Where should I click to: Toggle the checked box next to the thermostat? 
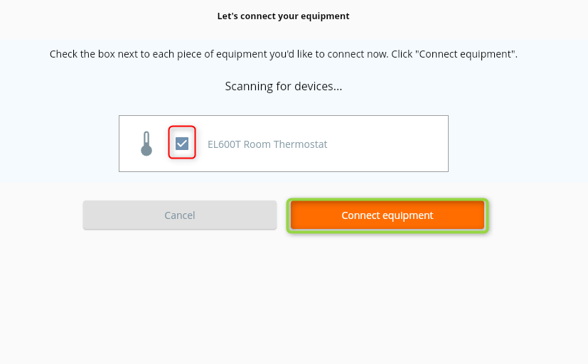pos(182,144)
